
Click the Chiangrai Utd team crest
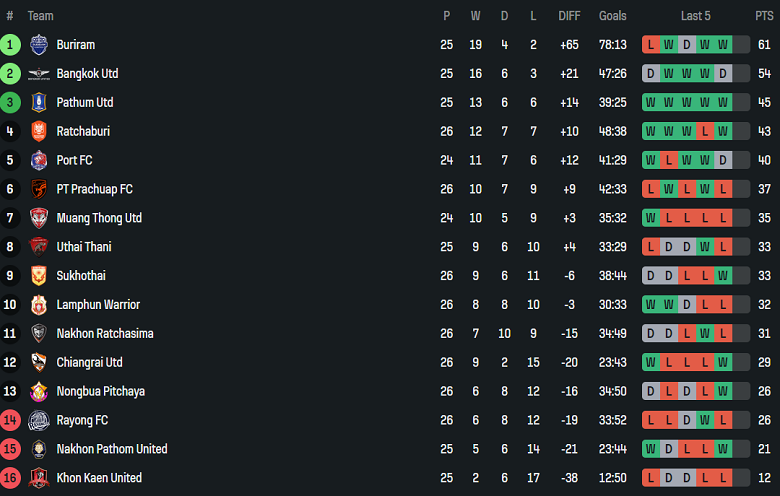(39, 362)
